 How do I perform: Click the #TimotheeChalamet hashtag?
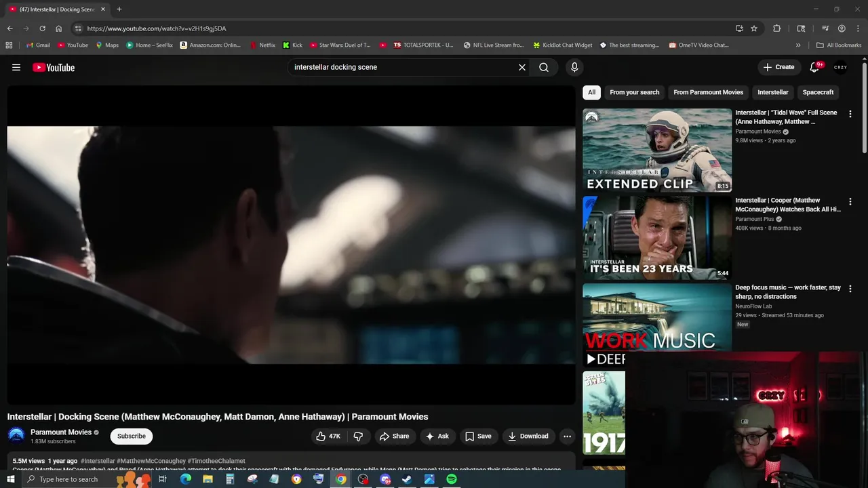tap(216, 461)
